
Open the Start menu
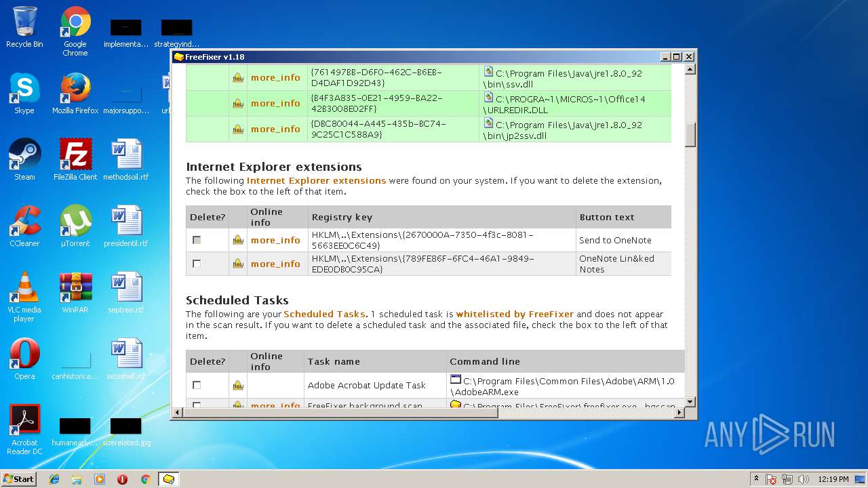pos(19,479)
